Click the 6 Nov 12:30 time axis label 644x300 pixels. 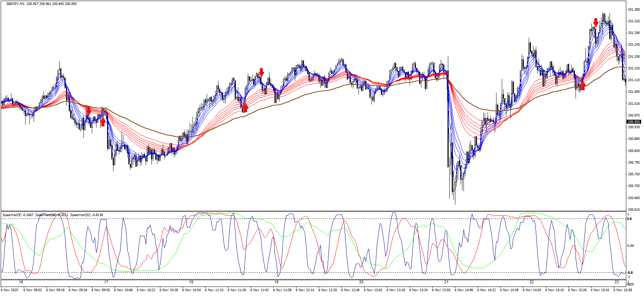click(x=328, y=290)
